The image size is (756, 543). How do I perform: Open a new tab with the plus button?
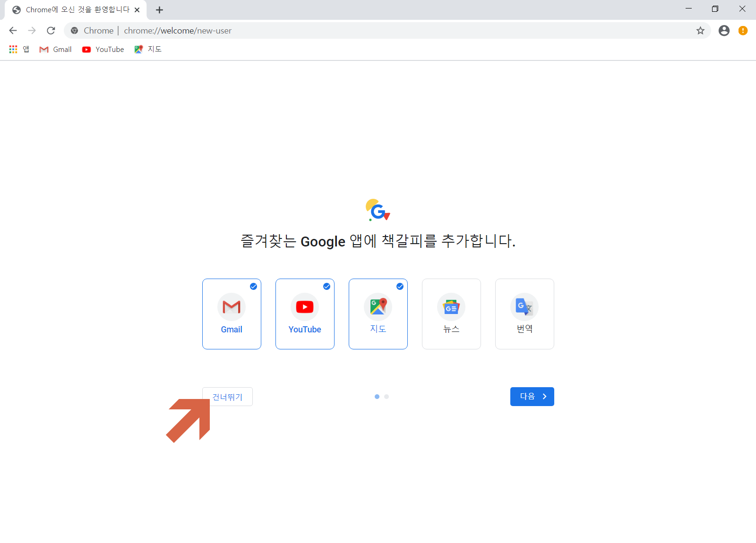[159, 10]
